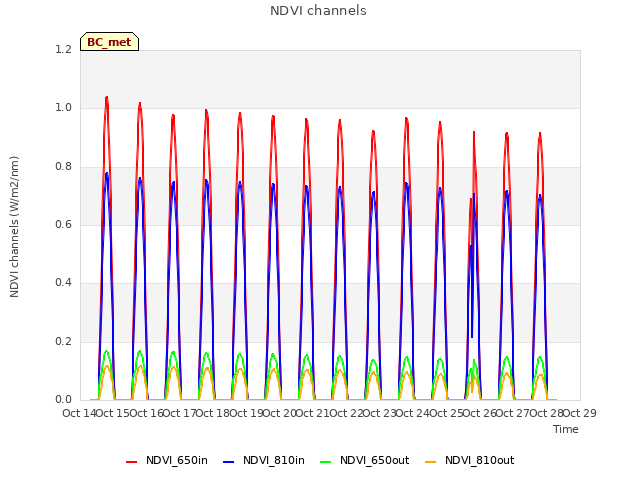Screen dimensions: 640x480
Task: Click the Oct 29 tick label
Action: pyautogui.click(x=580, y=413)
